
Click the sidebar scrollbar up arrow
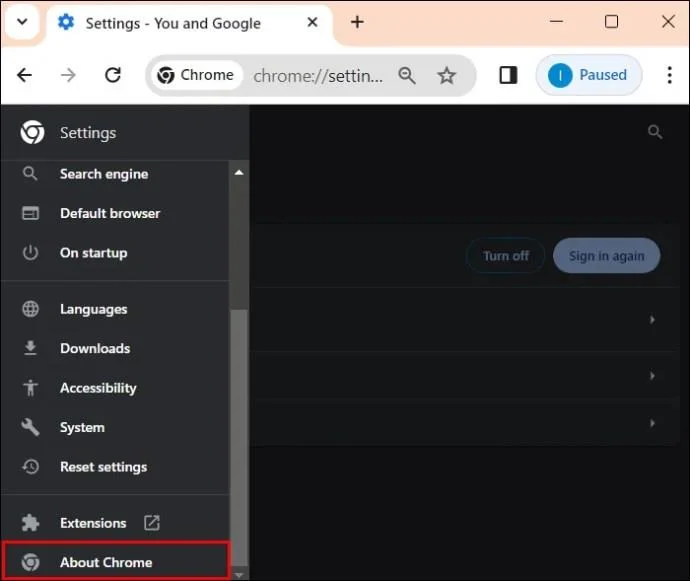tap(239, 173)
